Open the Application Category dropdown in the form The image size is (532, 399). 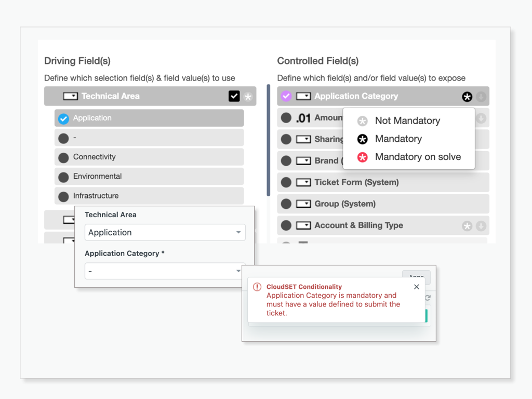point(165,271)
